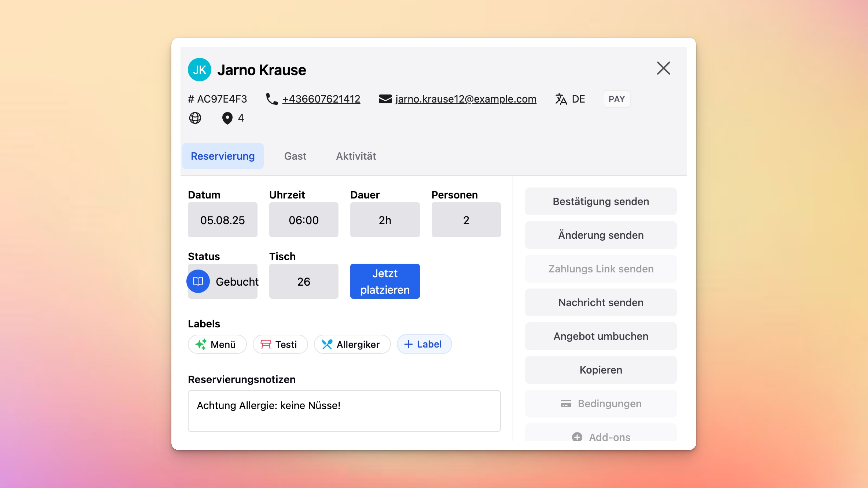Click the reservation ID # AC97E4F3
This screenshot has width=868, height=488.
click(217, 99)
